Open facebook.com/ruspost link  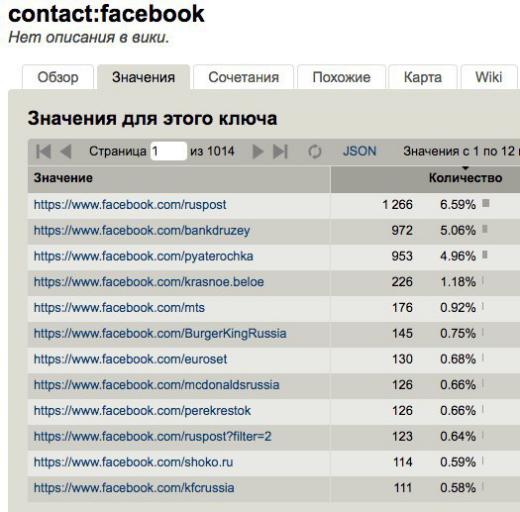pos(130,205)
